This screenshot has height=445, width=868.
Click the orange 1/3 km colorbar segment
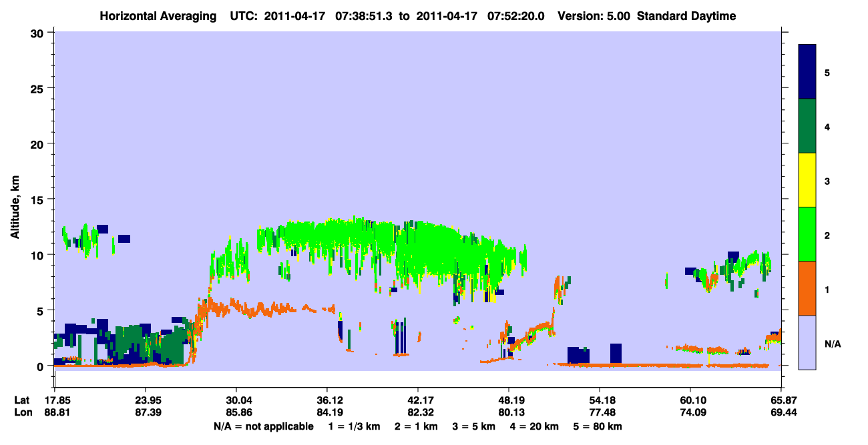(x=807, y=288)
